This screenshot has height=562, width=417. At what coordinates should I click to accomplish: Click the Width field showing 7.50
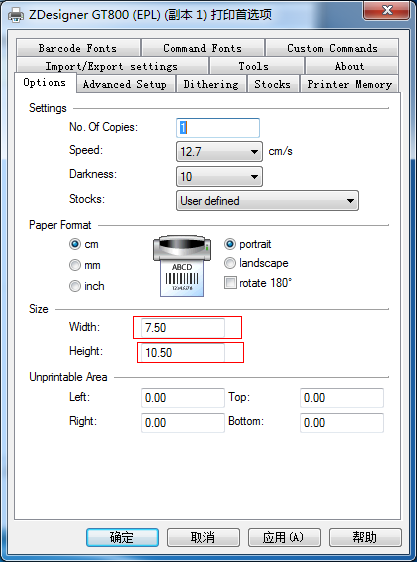pos(183,328)
